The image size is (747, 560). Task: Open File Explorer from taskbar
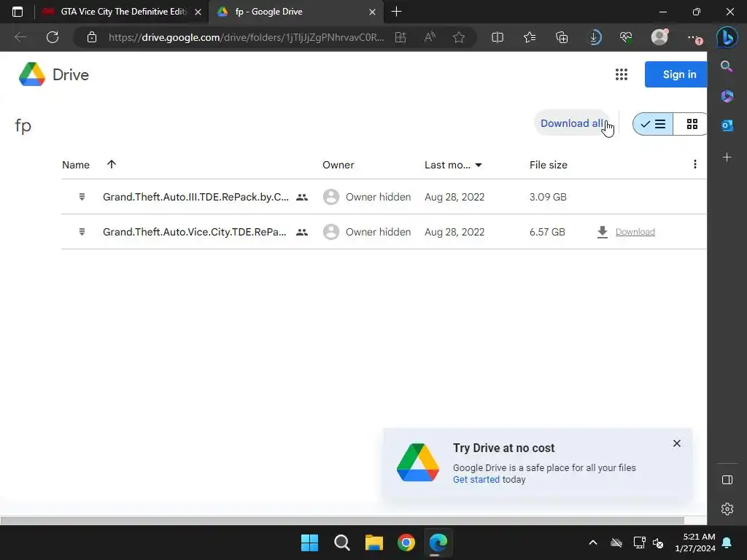coord(374,542)
